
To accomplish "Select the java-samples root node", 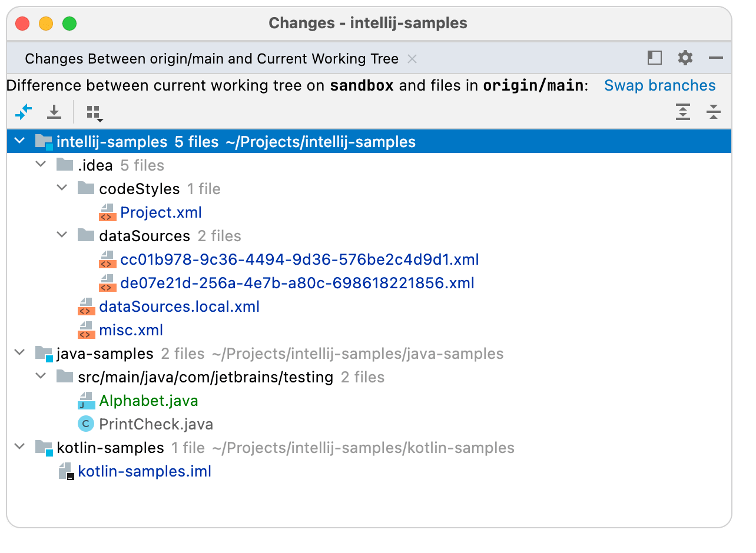I will coord(104,353).
